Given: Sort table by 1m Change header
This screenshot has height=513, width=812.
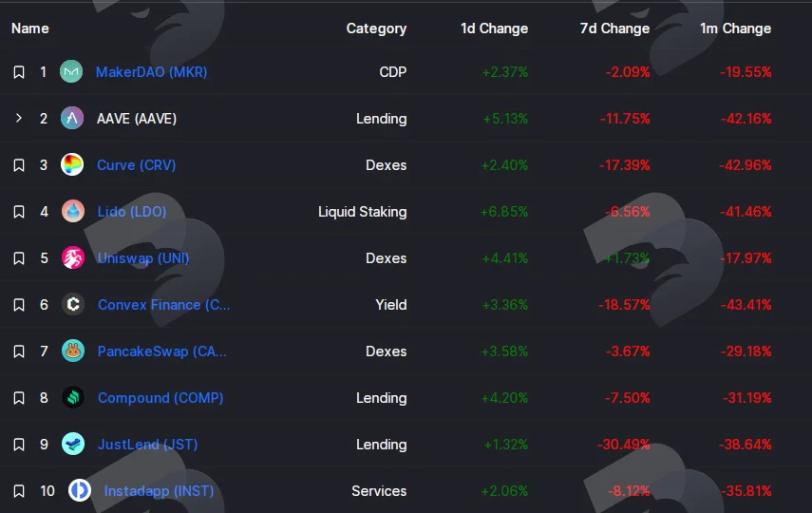Looking at the screenshot, I should click(x=735, y=28).
